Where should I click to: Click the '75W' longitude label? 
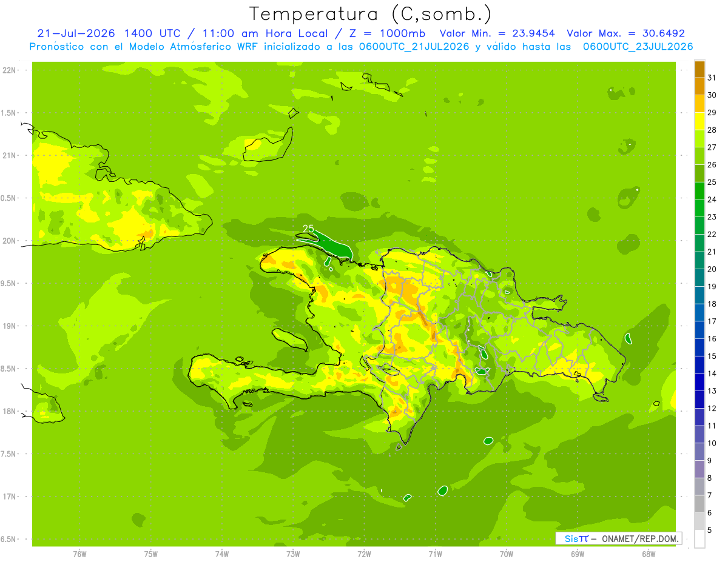tap(151, 554)
